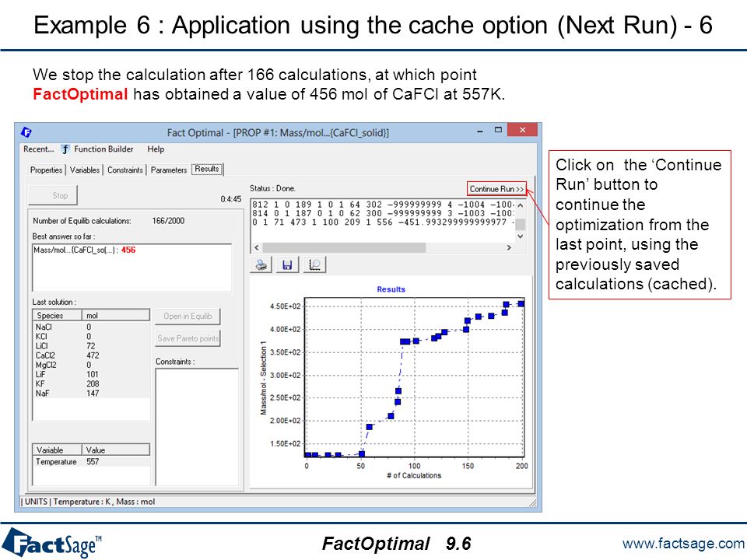Click the www.factsage.com link
747x560 pixels.
coord(683,544)
